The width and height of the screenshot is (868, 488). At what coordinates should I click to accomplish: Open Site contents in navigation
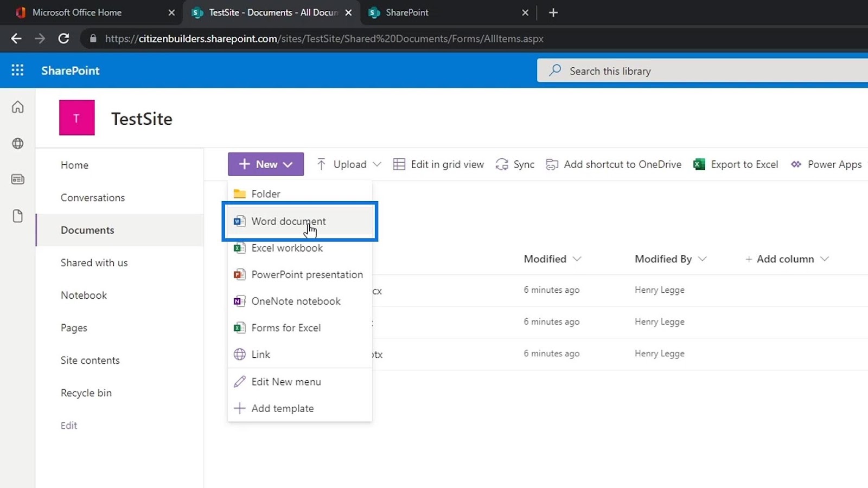point(90,360)
